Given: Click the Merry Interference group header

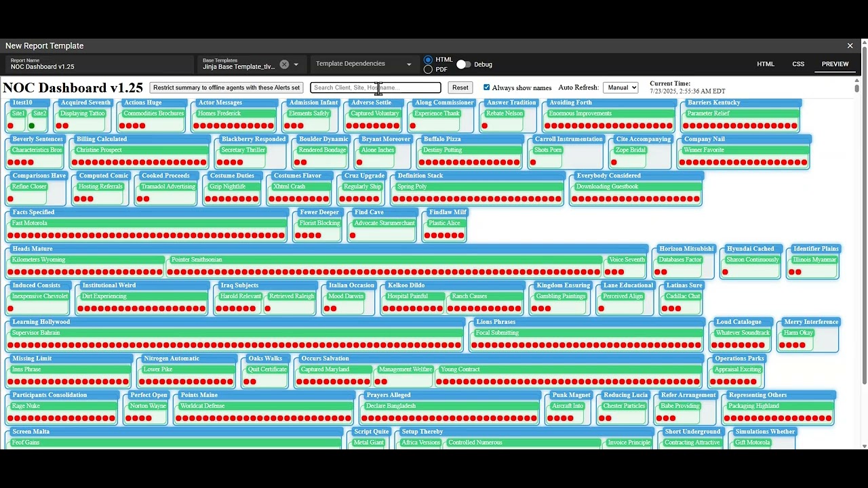Looking at the screenshot, I should point(811,323).
